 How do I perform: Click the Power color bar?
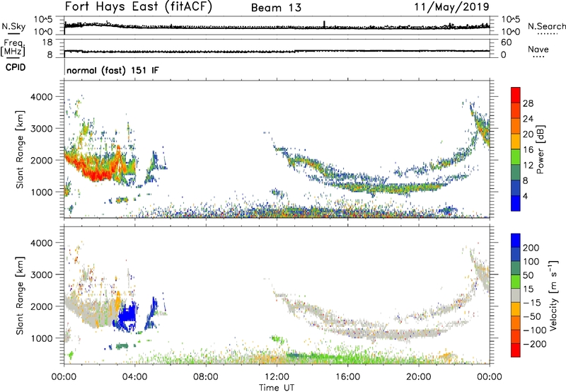[x=516, y=149]
